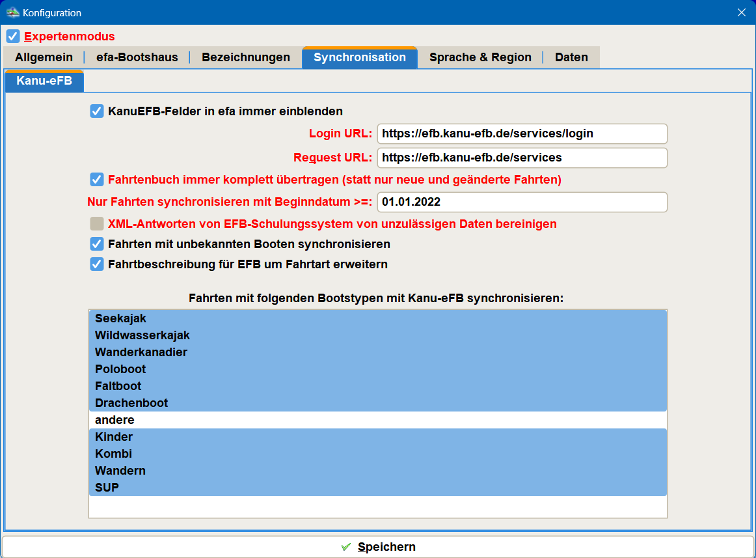Click Drachenboot in the boat type list
The image size is (756, 558).
(x=377, y=403)
